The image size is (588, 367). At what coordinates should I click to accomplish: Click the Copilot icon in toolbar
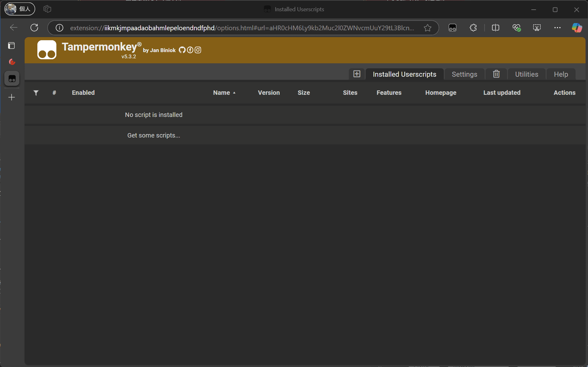[576, 28]
